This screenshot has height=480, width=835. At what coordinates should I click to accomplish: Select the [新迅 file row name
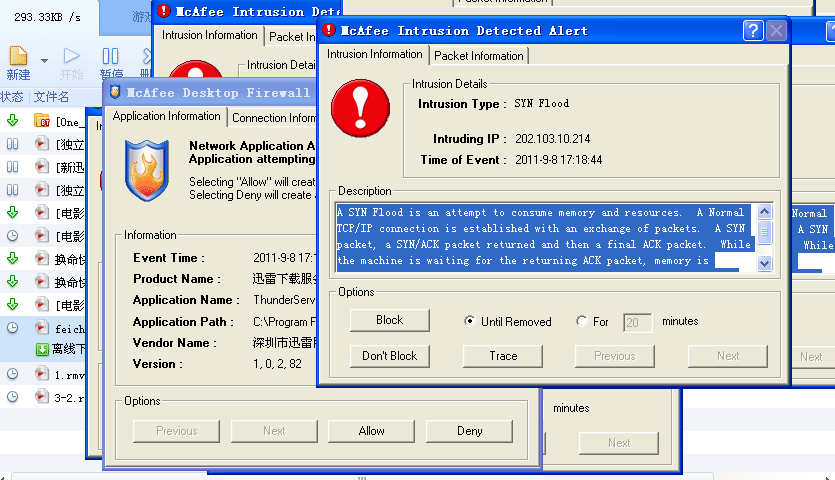click(70, 168)
